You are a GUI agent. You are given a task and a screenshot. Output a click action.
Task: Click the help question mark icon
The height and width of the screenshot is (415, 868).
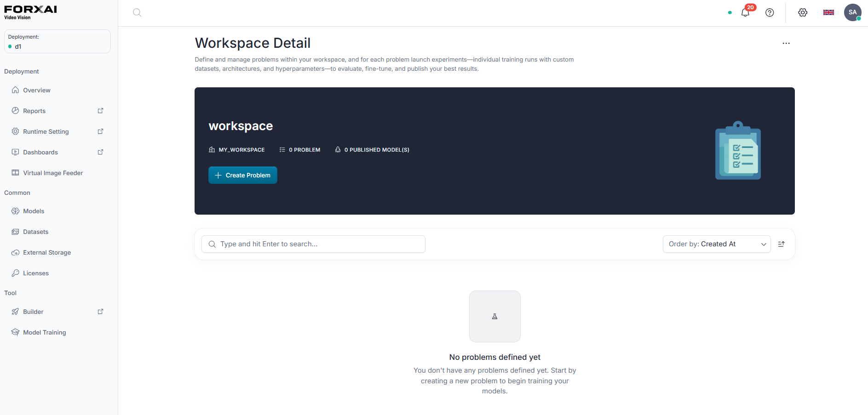coord(770,12)
